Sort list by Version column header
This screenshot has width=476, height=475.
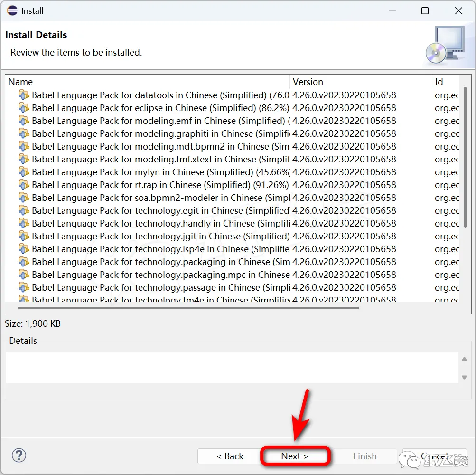pos(361,82)
